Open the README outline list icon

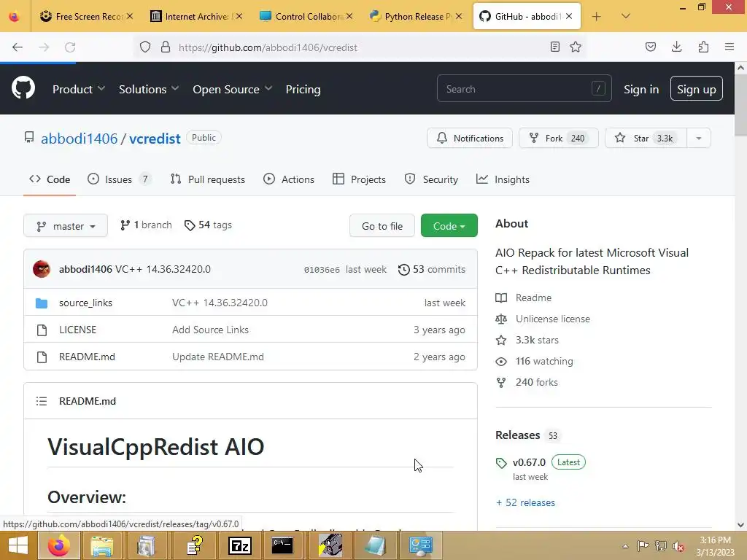pyautogui.click(x=42, y=401)
